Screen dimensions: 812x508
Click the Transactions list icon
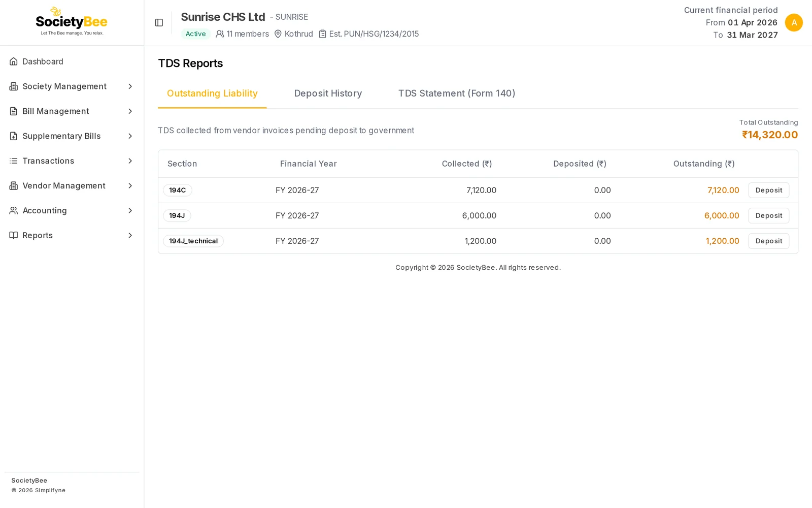point(14,161)
